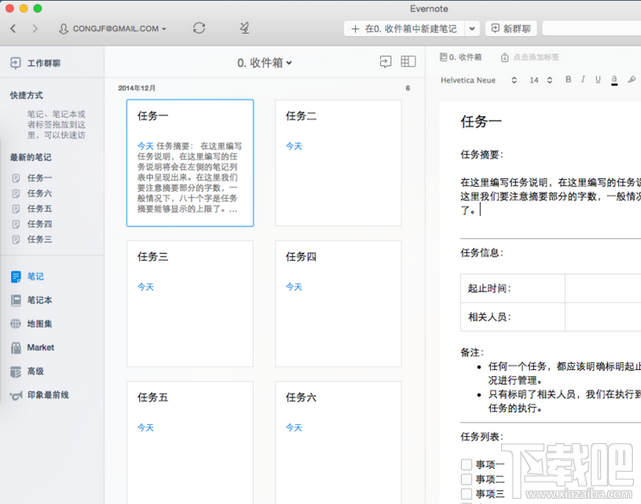Tick the 事项二 checkbox
The height and width of the screenshot is (504, 641).
pyautogui.click(x=466, y=479)
